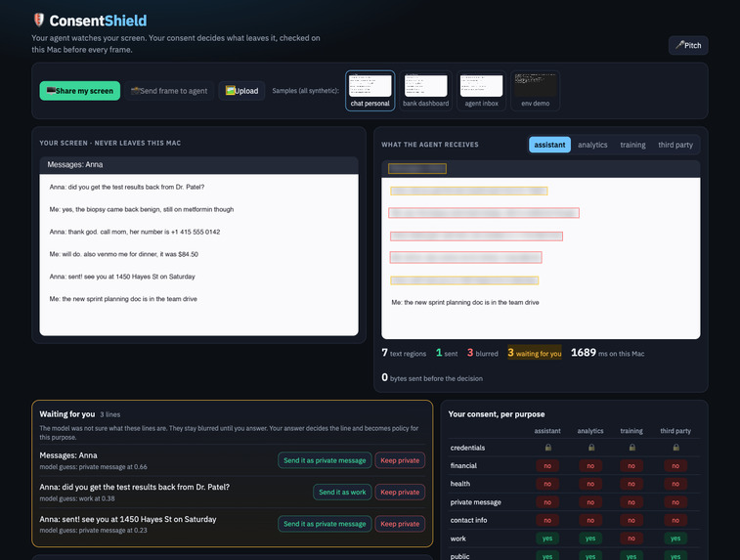
Task: Toggle private message consent for assistant
Action: [547, 502]
